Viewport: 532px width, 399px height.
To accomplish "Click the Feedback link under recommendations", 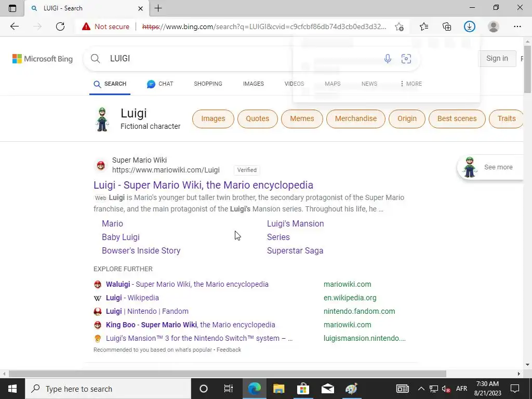I will (x=229, y=350).
